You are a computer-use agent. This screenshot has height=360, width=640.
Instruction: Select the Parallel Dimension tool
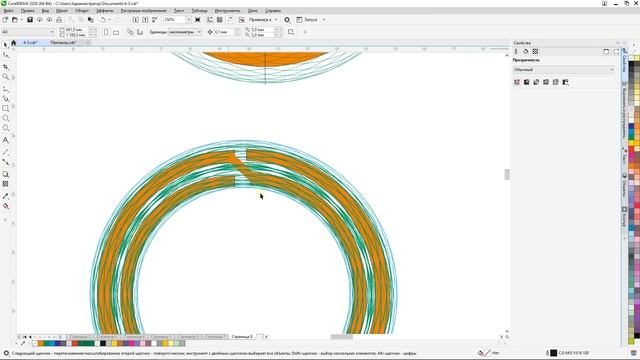(x=5, y=152)
